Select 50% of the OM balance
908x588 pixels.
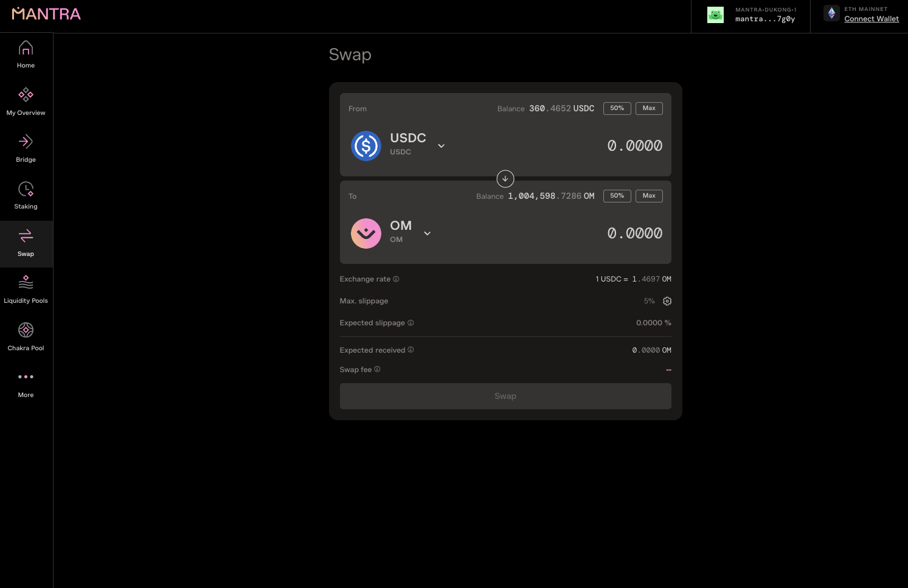617,196
